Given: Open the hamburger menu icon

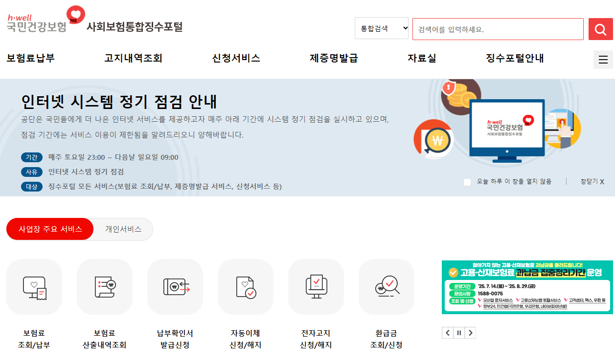Looking at the screenshot, I should click(x=603, y=60).
